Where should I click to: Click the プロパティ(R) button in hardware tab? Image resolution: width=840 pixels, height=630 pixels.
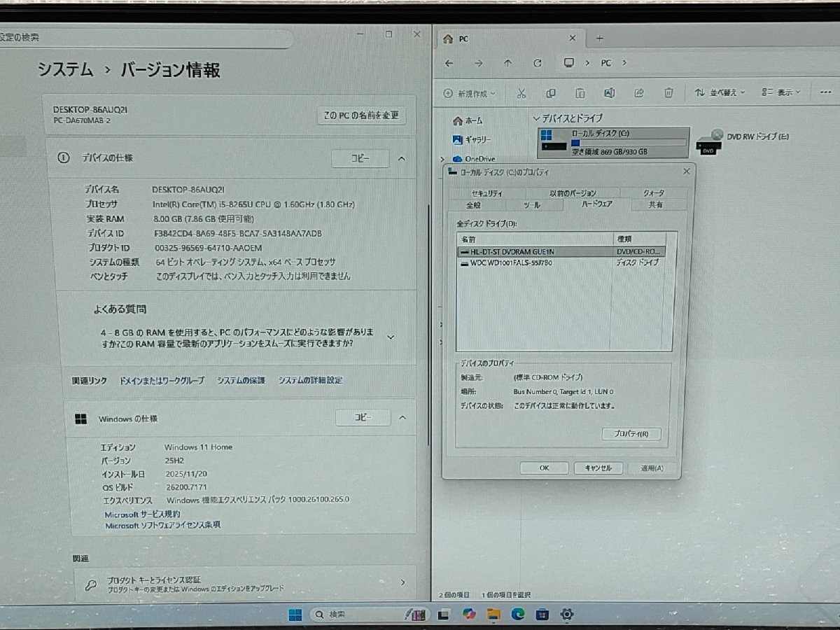[x=631, y=433]
